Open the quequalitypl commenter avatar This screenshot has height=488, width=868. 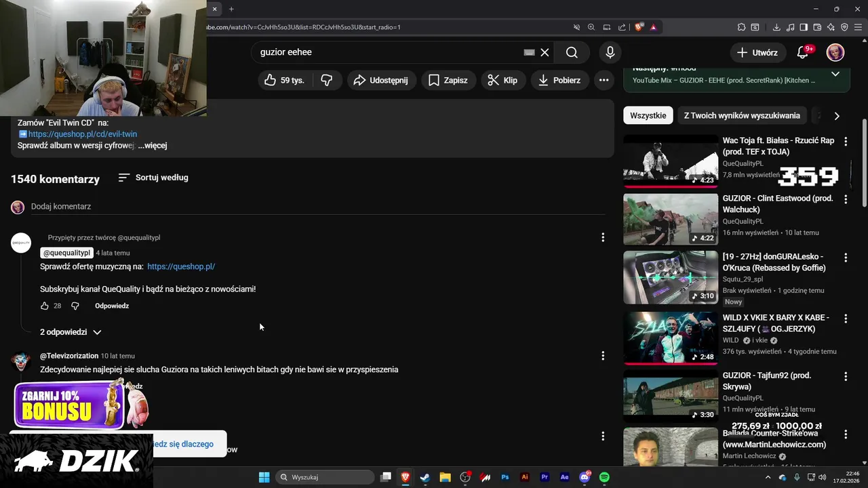coord(21,243)
